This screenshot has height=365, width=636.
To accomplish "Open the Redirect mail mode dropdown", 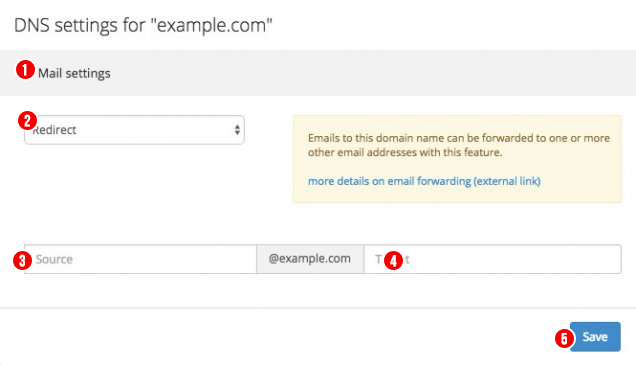I will click(134, 130).
